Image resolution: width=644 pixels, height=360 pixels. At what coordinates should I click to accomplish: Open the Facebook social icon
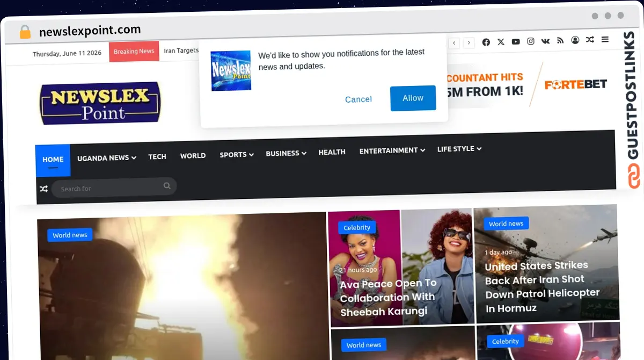click(x=486, y=42)
